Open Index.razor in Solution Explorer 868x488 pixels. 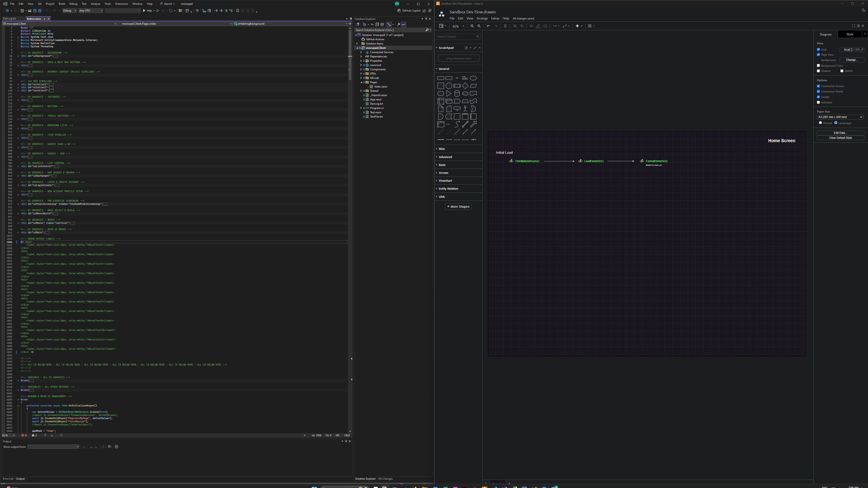[x=381, y=87]
